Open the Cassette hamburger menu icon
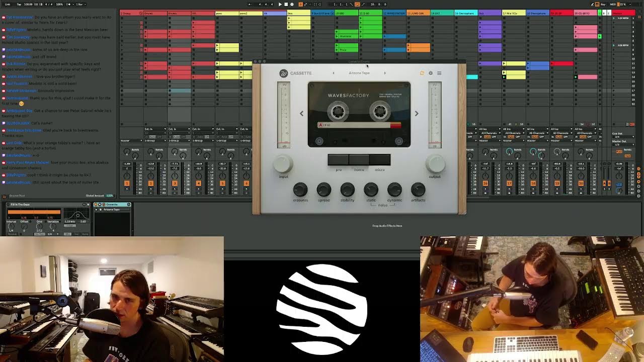Screen dimensions: 644x362 pos(439,73)
